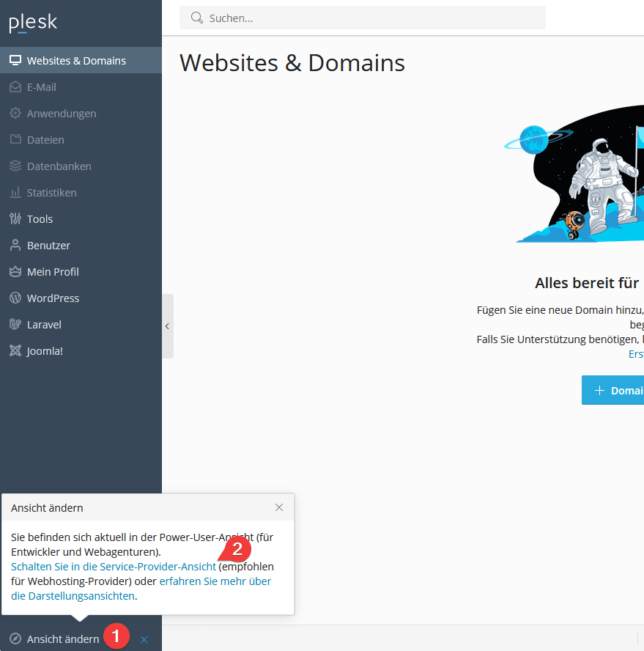This screenshot has height=651, width=644.
Task: Collapse the sidebar with the chevron handle
Action: pos(168,326)
